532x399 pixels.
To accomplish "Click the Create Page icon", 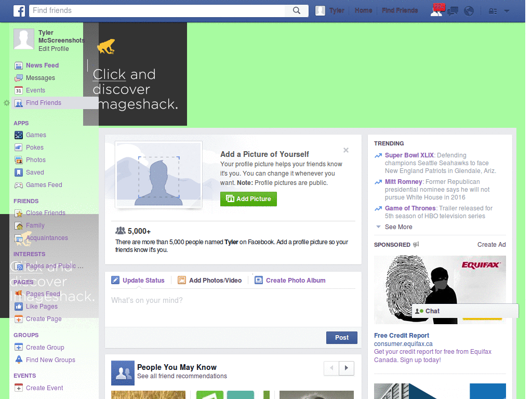I will tap(19, 320).
